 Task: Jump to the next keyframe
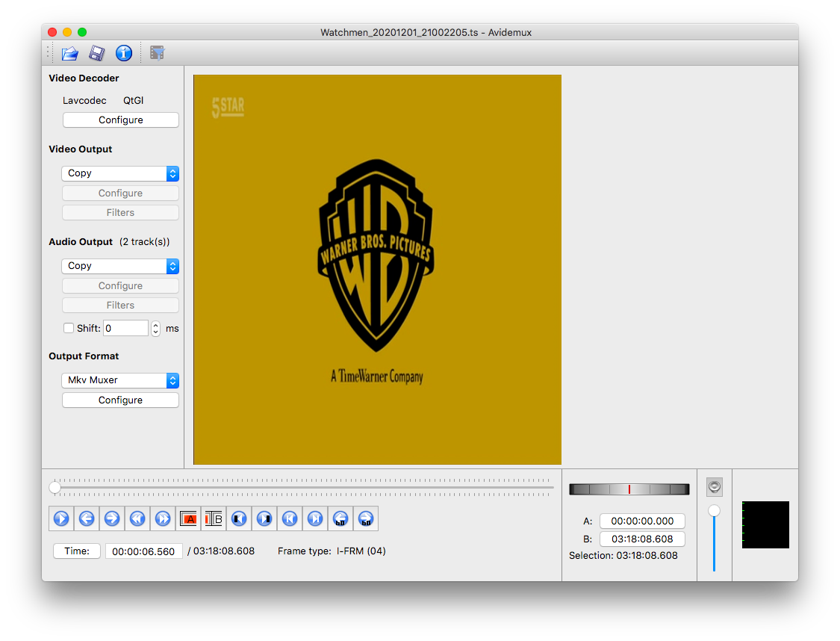(x=163, y=518)
